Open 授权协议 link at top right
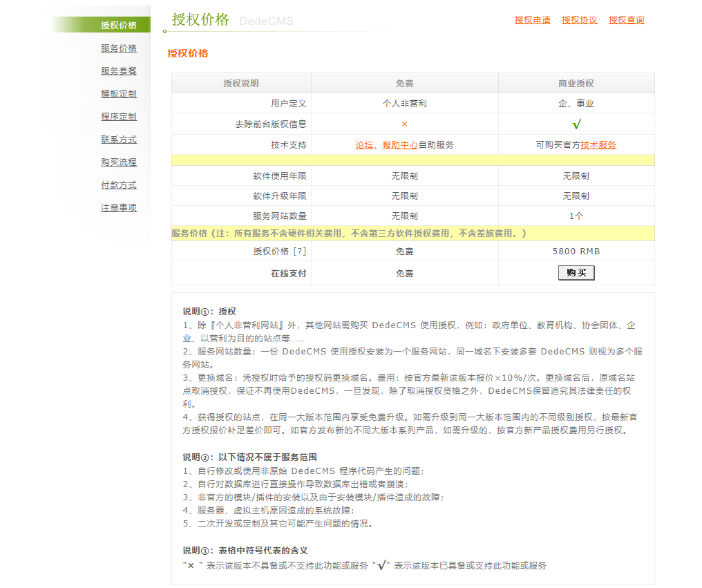 580,20
